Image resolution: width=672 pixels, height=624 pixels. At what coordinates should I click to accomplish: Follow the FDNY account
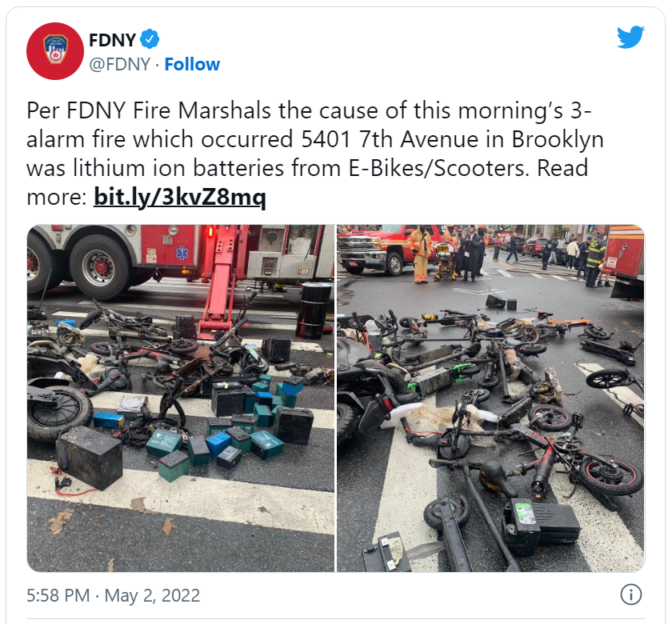[192, 64]
